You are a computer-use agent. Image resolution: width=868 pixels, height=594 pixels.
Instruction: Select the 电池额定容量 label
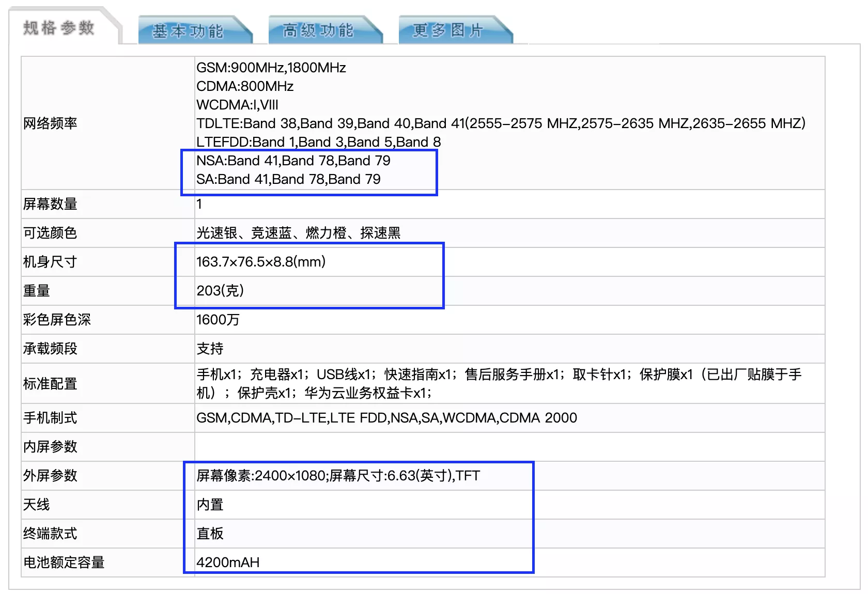tap(64, 562)
